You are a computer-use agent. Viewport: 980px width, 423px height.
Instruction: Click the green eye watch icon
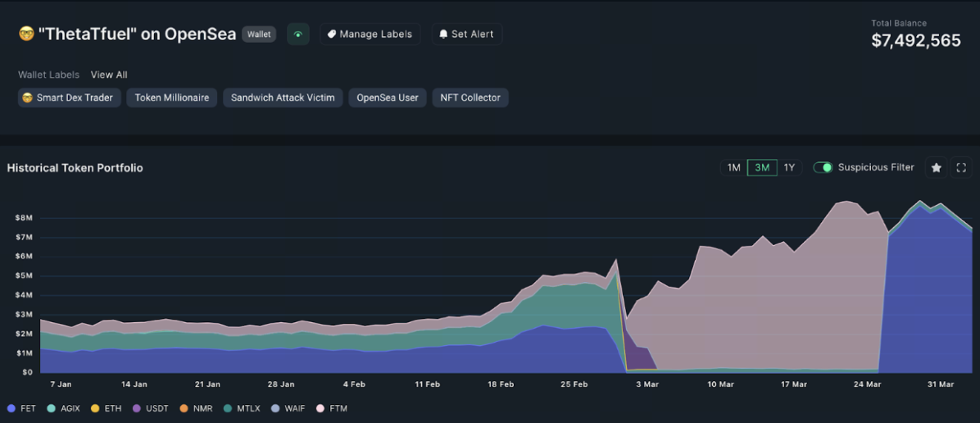click(x=298, y=34)
